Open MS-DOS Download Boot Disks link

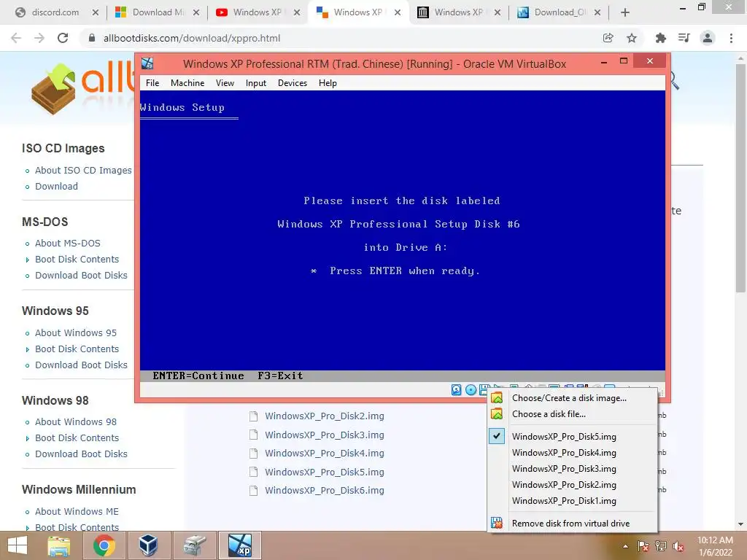click(x=81, y=275)
